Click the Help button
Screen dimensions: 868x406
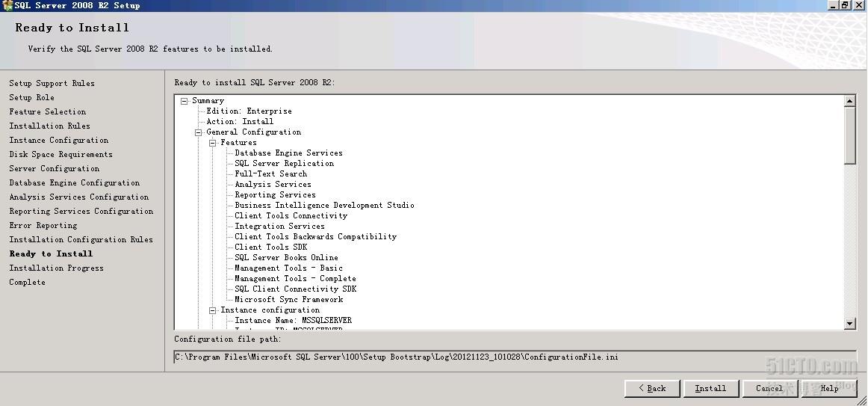828,388
